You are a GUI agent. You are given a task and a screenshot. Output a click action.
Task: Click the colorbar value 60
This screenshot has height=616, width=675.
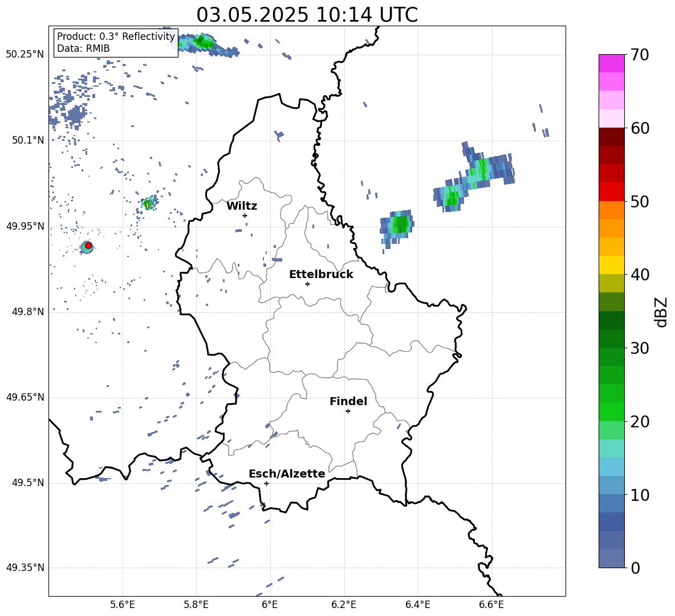pos(640,128)
